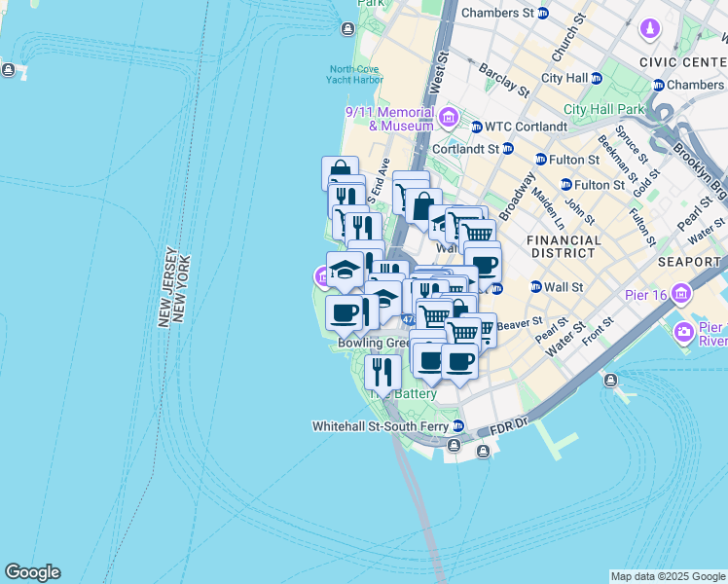Click the Google logo
Viewport: 728px width, 584px height.
[32, 572]
